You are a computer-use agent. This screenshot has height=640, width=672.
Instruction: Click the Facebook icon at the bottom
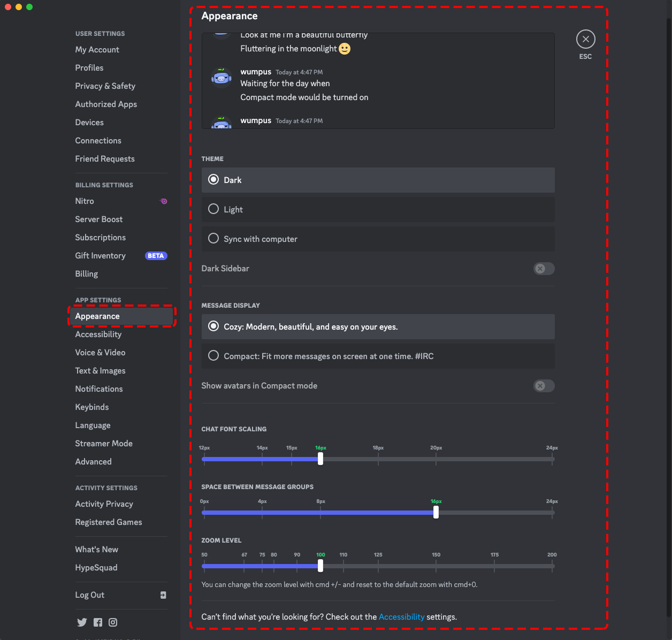(x=97, y=622)
